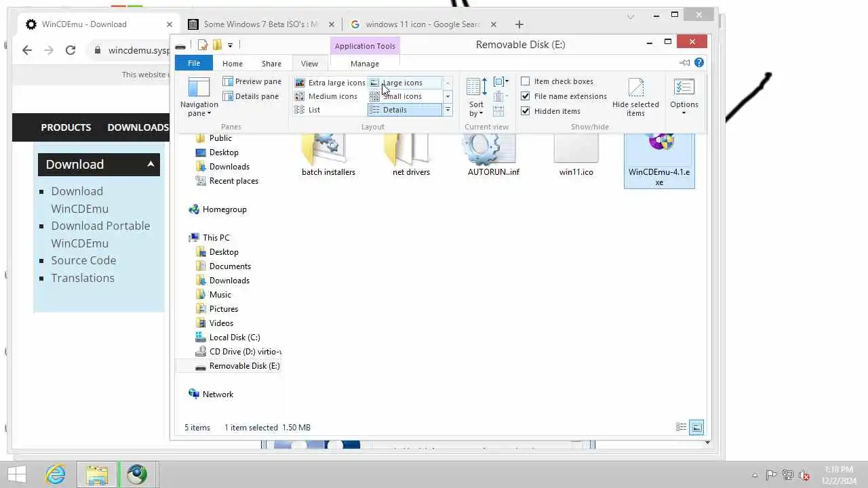868x488 pixels.
Task: Click the Size all columns to fit icon
Action: pos(498,111)
